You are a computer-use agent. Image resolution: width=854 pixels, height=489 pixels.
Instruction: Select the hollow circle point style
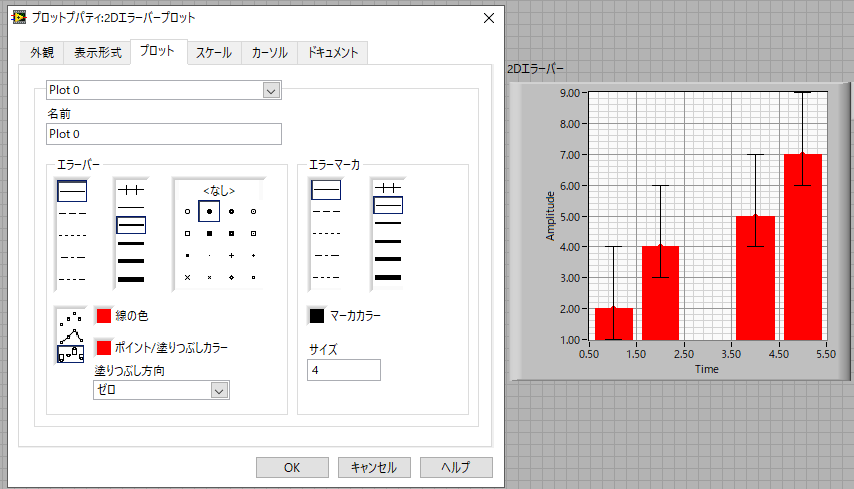(187, 212)
